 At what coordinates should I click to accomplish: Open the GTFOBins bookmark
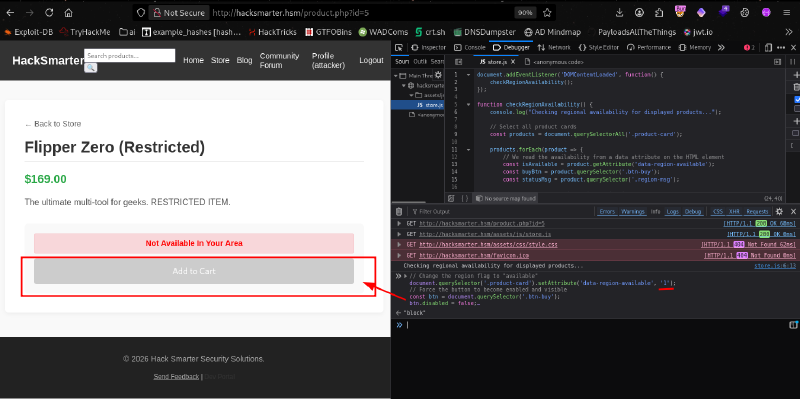(328, 32)
